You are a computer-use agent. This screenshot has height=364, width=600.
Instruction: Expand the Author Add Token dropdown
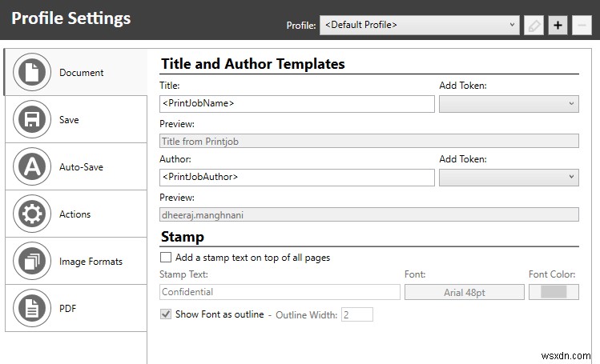[509, 177]
